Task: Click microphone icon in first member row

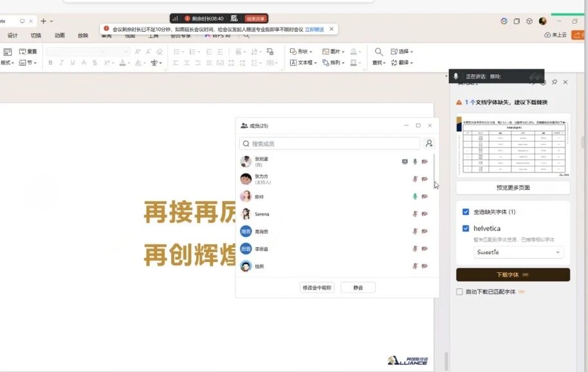Action: tap(415, 162)
